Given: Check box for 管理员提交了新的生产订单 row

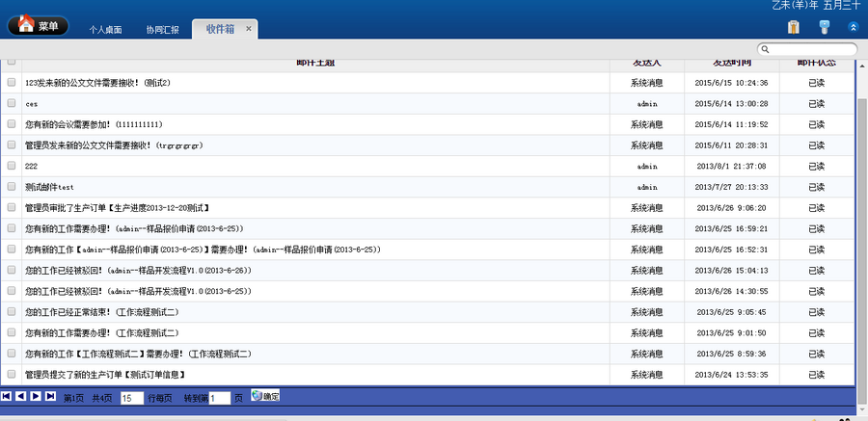Looking at the screenshot, I should [12, 375].
